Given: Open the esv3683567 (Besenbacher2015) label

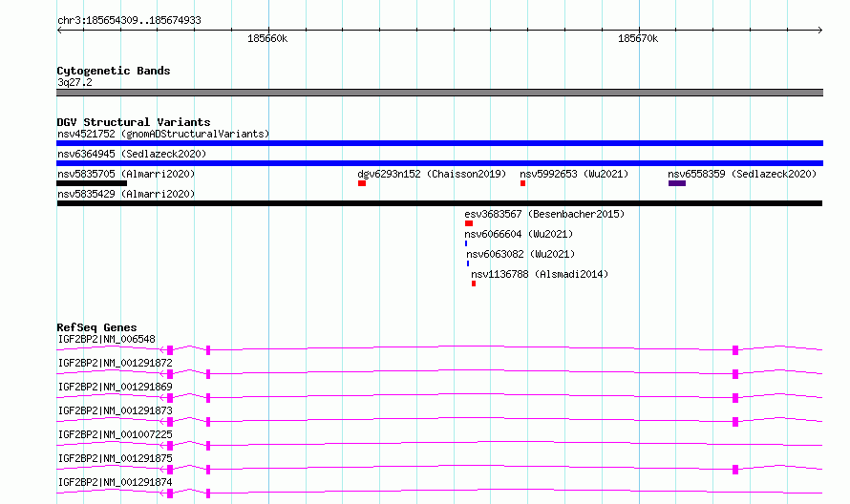Looking at the screenshot, I should point(544,214).
